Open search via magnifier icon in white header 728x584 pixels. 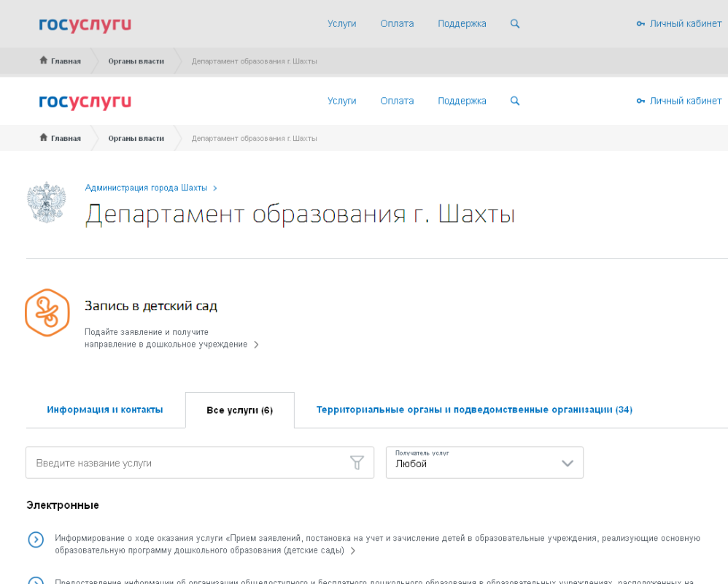click(515, 101)
